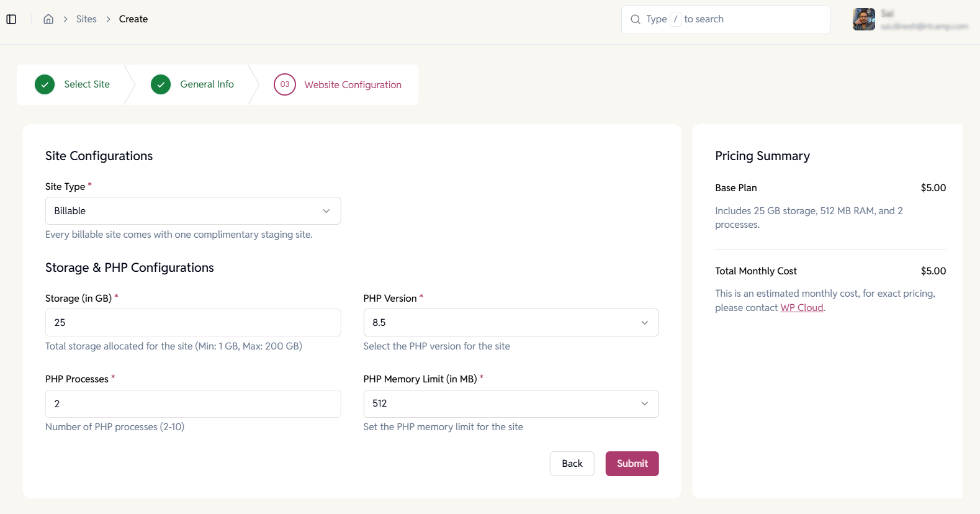Open the Site Type Billable dropdown
The width and height of the screenshot is (980, 514).
[x=193, y=211]
